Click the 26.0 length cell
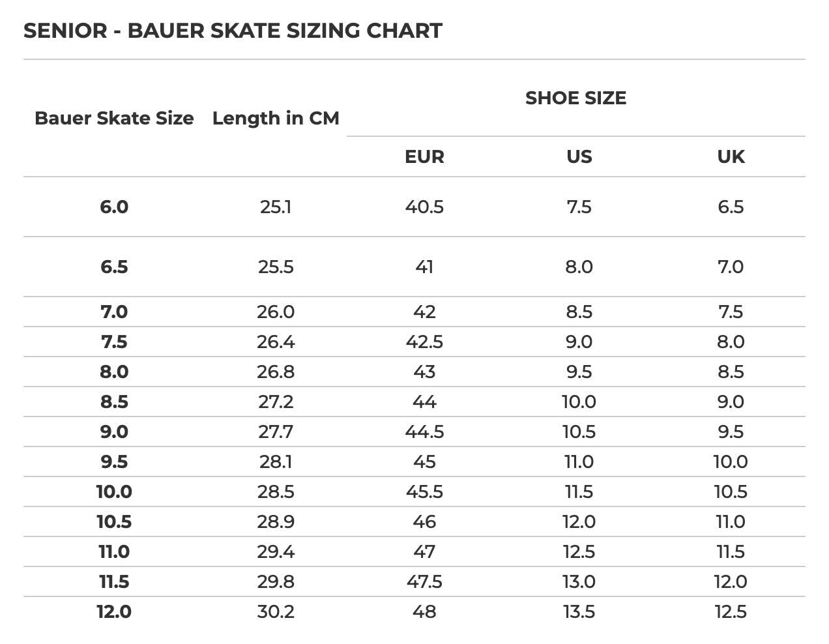Screen dimensions: 829x644 point(276,312)
